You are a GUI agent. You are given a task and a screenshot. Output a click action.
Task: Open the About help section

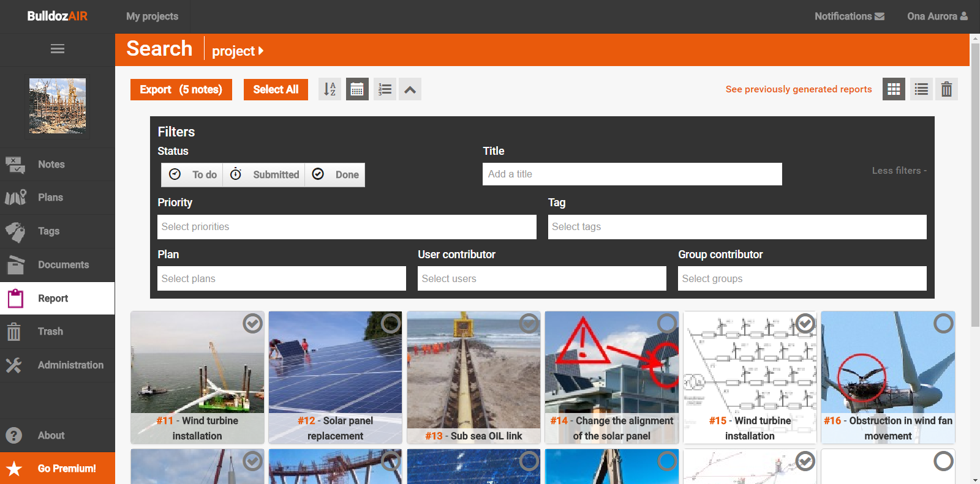click(x=58, y=435)
